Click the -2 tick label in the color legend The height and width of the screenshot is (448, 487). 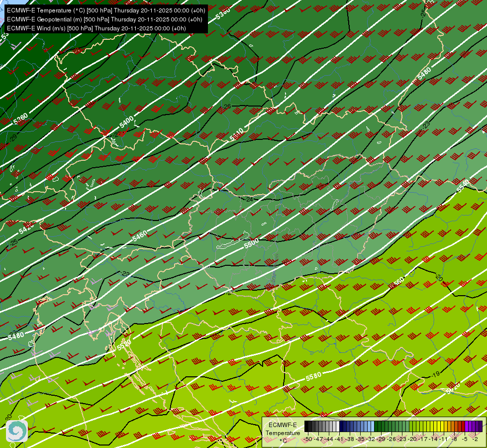point(475,440)
